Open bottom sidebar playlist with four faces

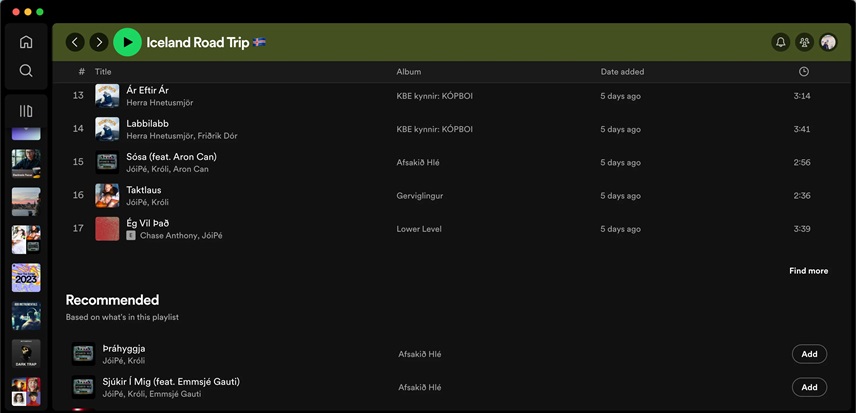26,391
